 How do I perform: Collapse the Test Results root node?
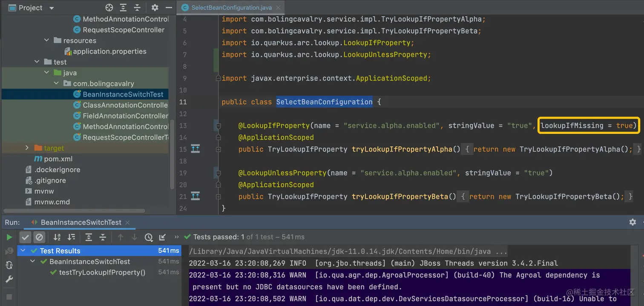pos(23,251)
